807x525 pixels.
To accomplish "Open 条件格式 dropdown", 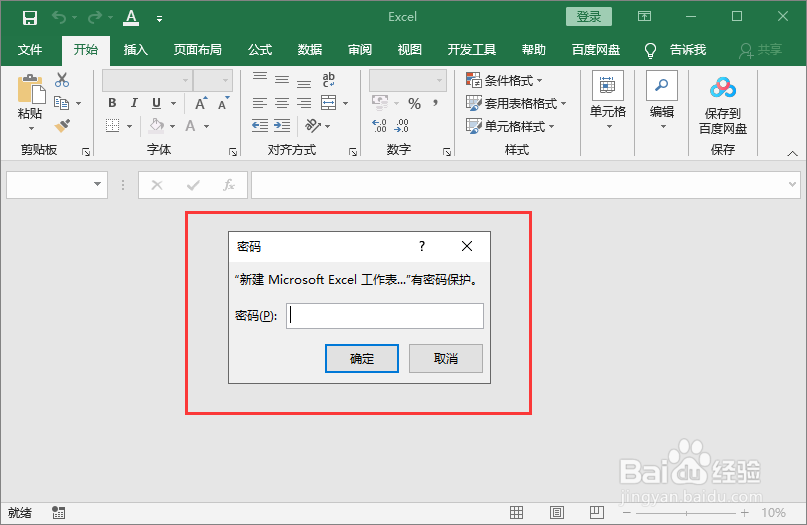I will coord(504,80).
